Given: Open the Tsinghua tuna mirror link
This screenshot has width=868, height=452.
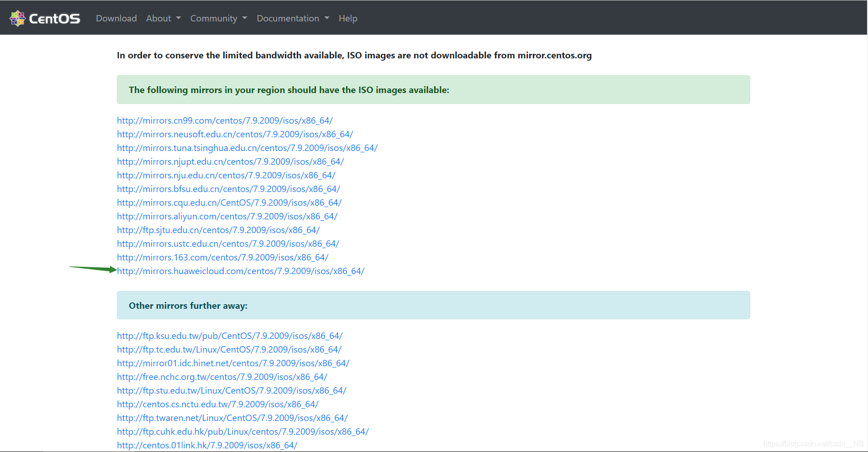Looking at the screenshot, I should (x=247, y=148).
